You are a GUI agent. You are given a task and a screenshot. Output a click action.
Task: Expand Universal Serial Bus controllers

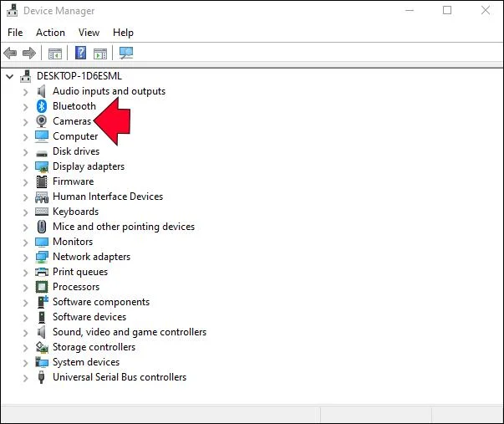coord(25,378)
